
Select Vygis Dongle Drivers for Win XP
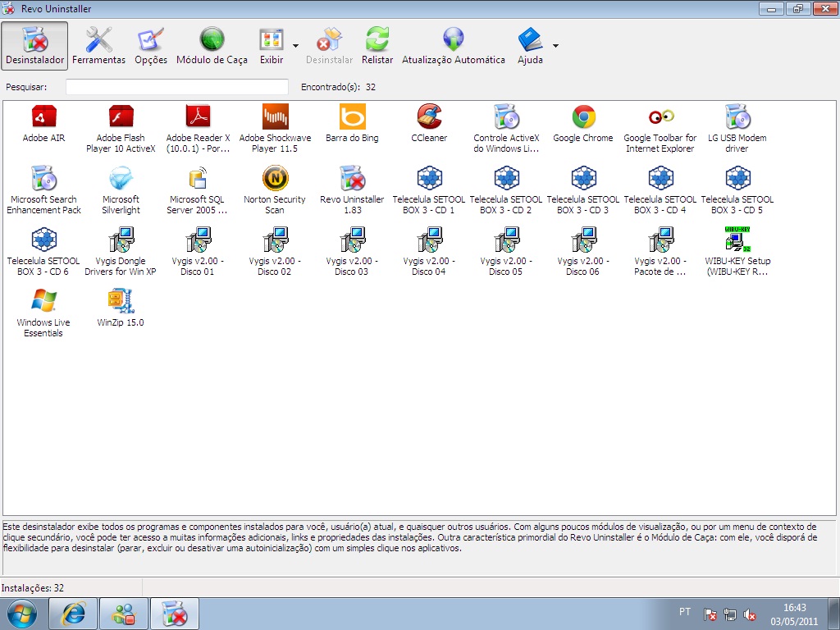click(x=121, y=253)
